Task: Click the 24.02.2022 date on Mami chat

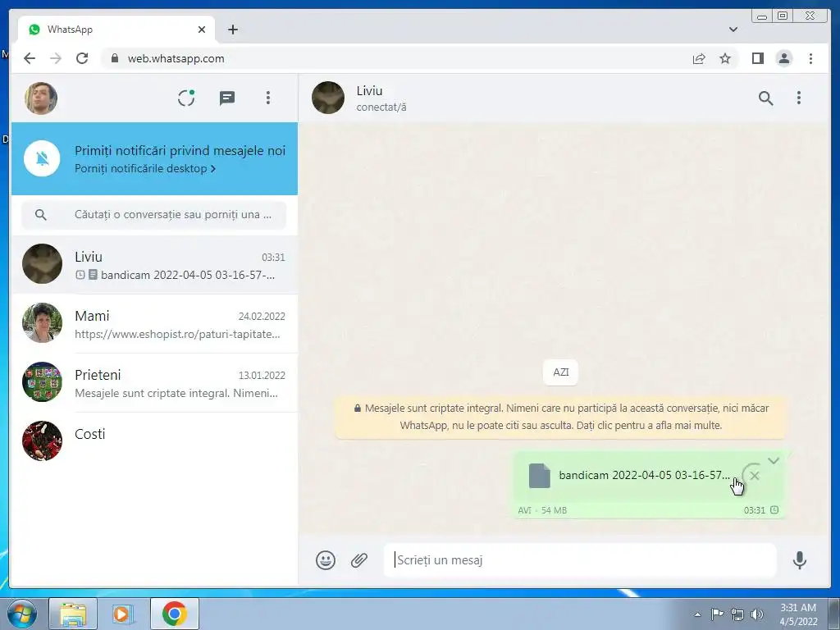Action: coord(262,316)
